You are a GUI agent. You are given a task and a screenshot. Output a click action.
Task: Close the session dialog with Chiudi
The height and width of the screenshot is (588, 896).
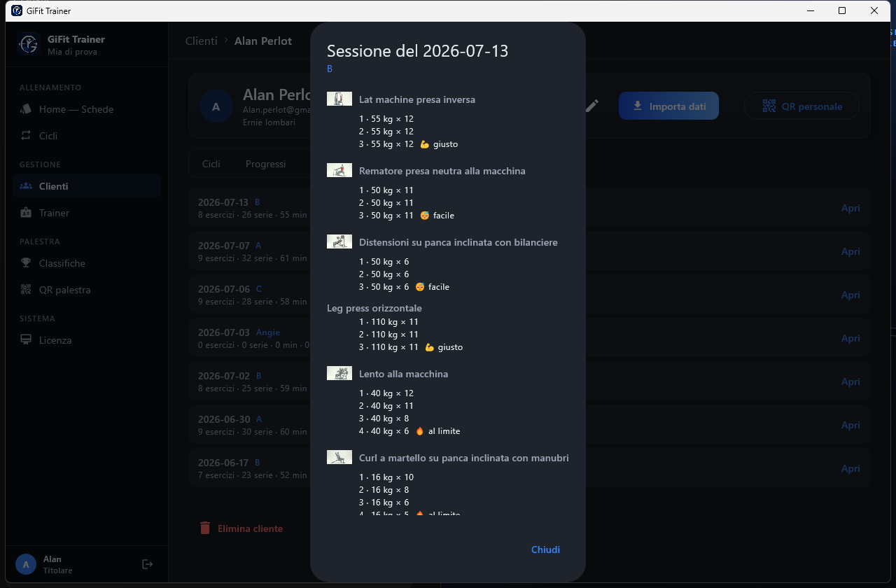(545, 549)
